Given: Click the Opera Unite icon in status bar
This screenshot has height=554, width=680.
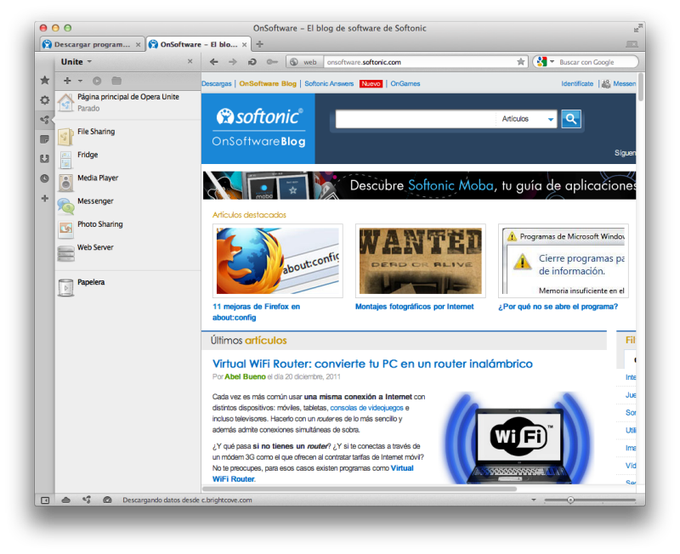Looking at the screenshot, I should tap(87, 500).
